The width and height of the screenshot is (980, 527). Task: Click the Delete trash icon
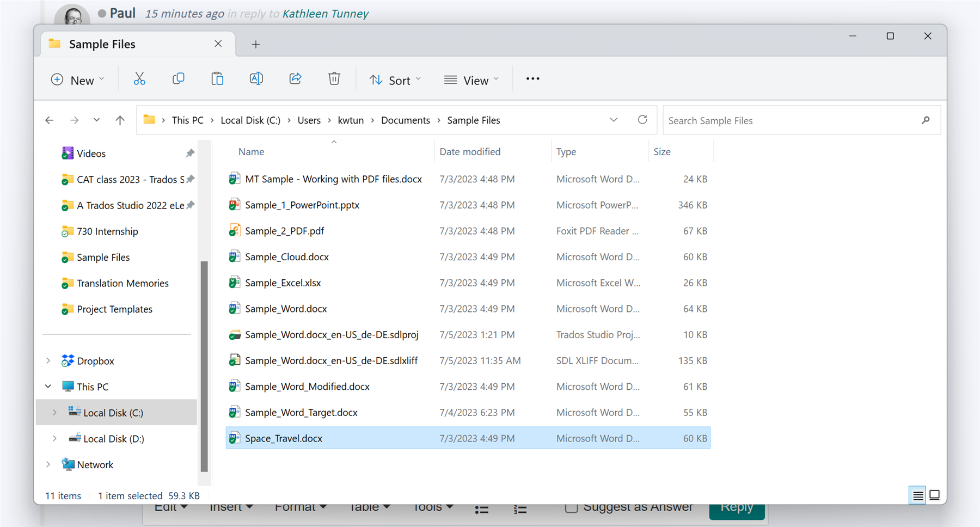(334, 79)
